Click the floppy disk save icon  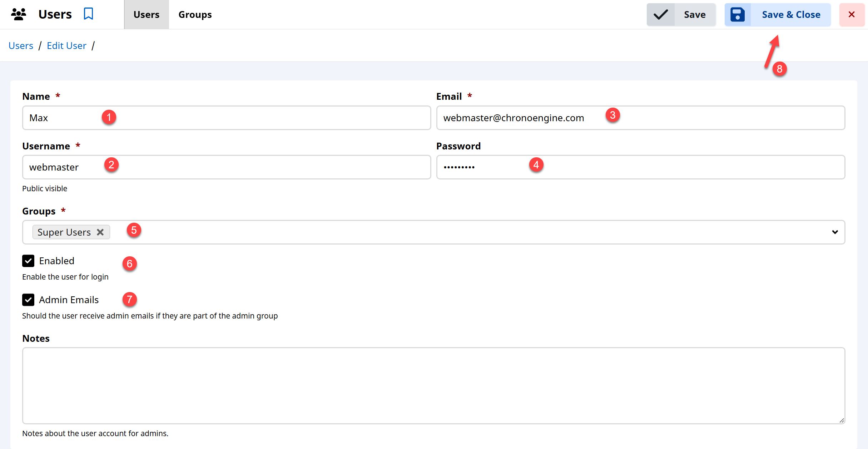738,15
